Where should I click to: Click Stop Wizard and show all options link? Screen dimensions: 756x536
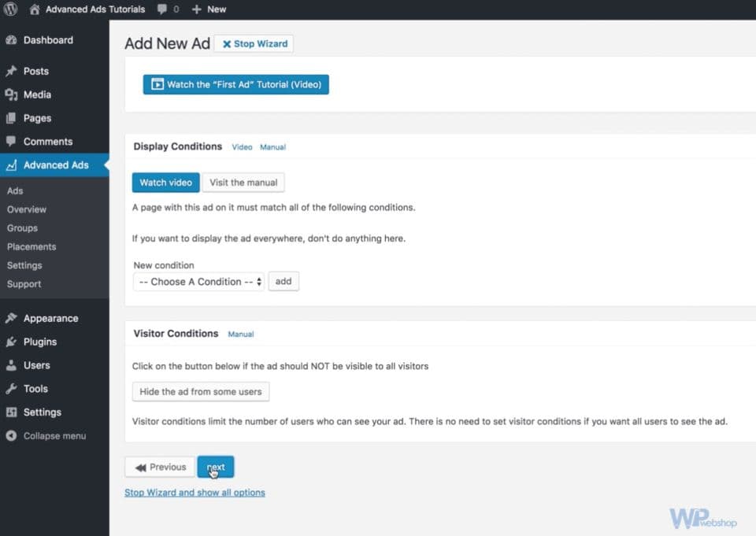point(195,493)
